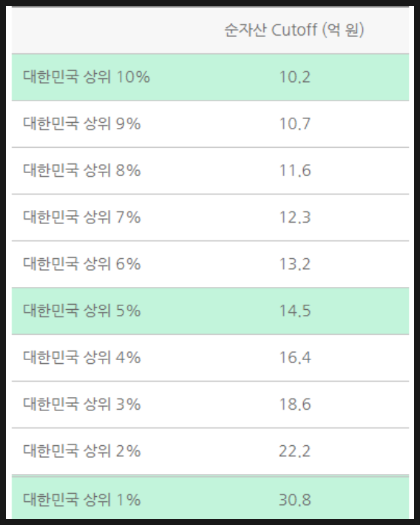Select the highlighted 대한민국 상위 5% row label

(82, 311)
